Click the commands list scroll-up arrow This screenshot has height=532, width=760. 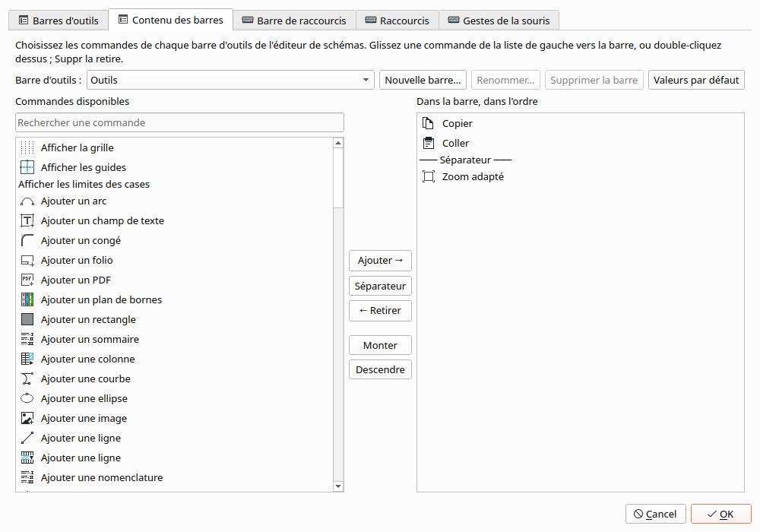click(x=338, y=143)
